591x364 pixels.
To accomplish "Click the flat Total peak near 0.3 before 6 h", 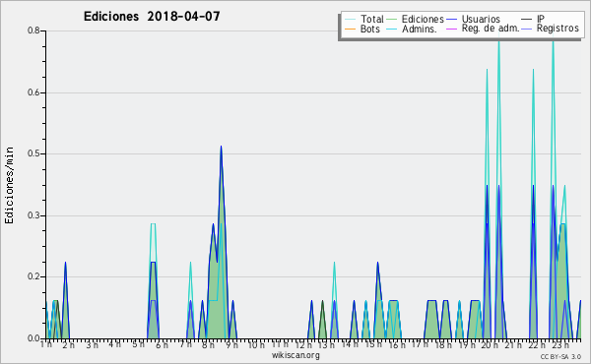I will tap(153, 224).
